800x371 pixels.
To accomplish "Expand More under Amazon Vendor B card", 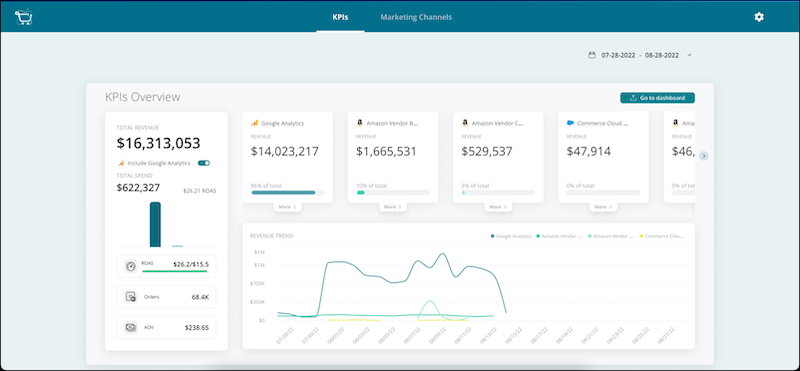I will pyautogui.click(x=393, y=207).
